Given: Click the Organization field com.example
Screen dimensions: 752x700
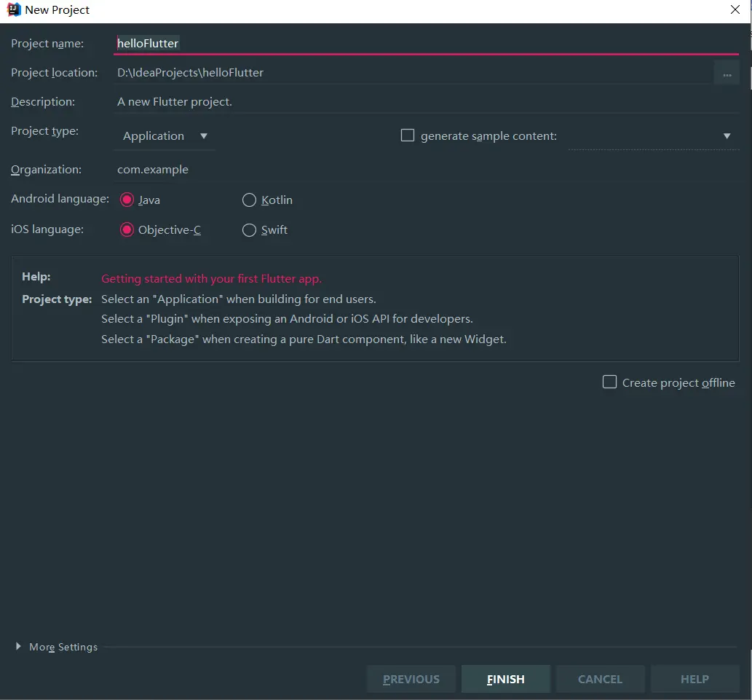Looking at the screenshot, I should [x=425, y=170].
